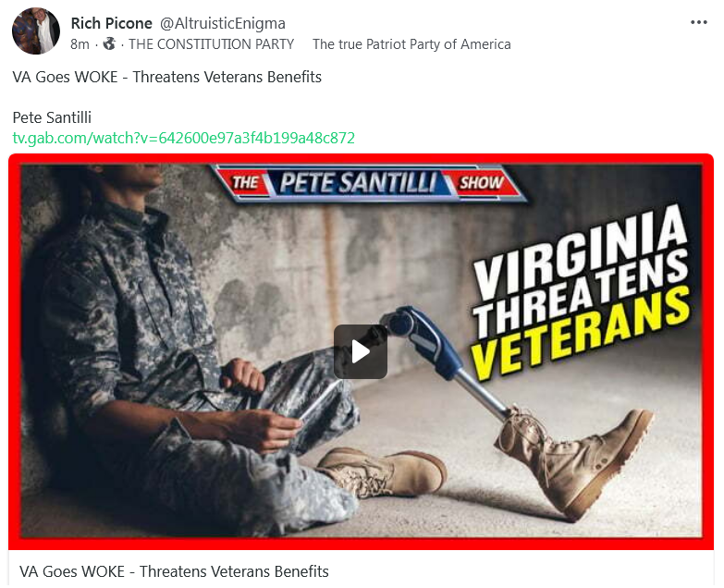Image resolution: width=724 pixels, height=588 pixels.
Task: Play the video with the center play button
Action: coord(361,351)
